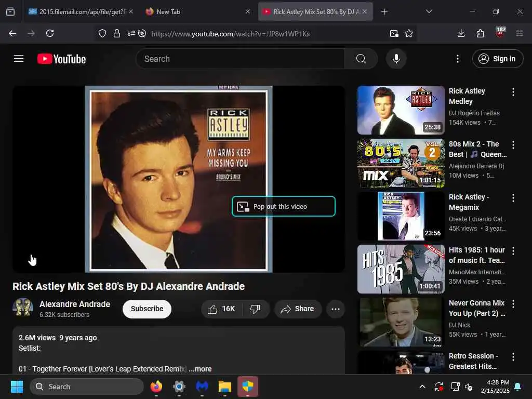The image size is (532, 399).
Task: Open clock and date 4:28 PM
Action: click(495, 387)
